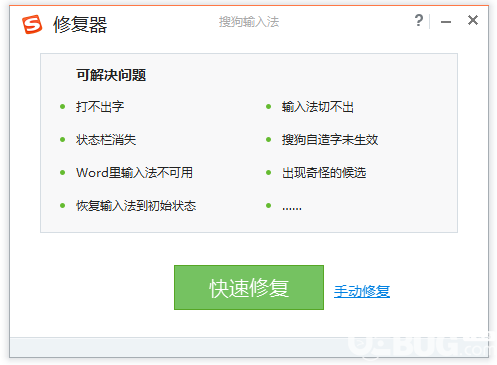
Task: Select the 恢复输入法到初始状态 item
Action: click(136, 206)
